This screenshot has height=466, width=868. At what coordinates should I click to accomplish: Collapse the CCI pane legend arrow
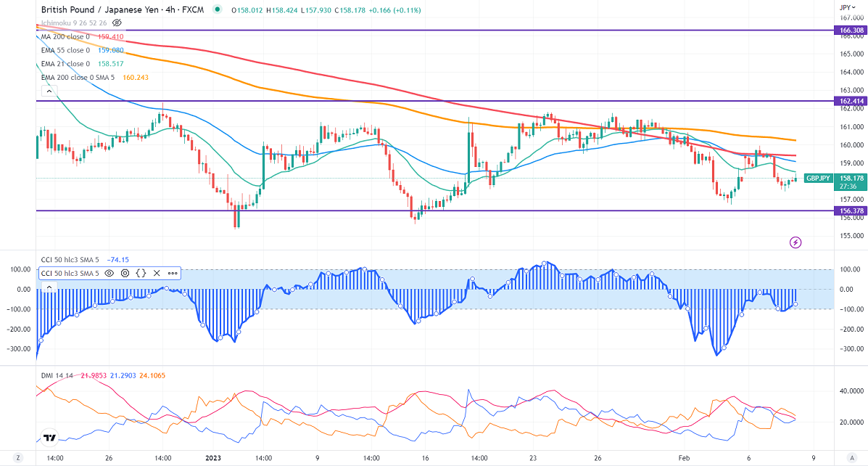pyautogui.click(x=49, y=288)
